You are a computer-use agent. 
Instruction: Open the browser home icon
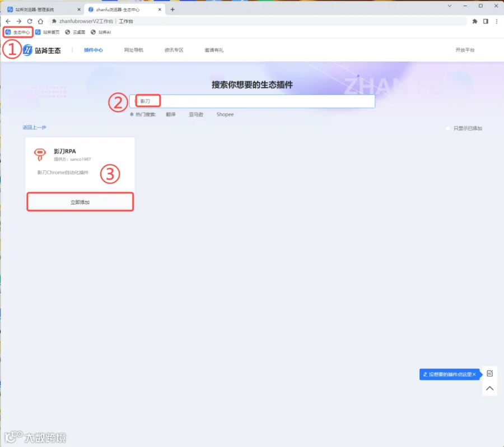(40, 21)
